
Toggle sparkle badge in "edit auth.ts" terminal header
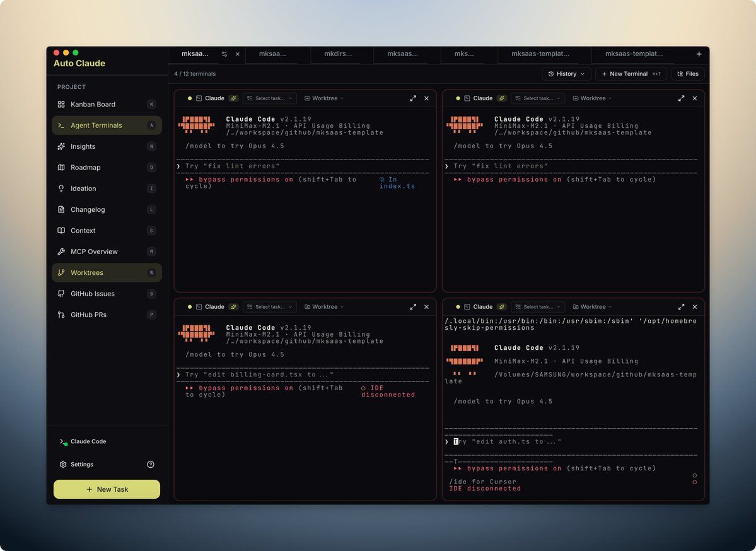click(x=502, y=307)
